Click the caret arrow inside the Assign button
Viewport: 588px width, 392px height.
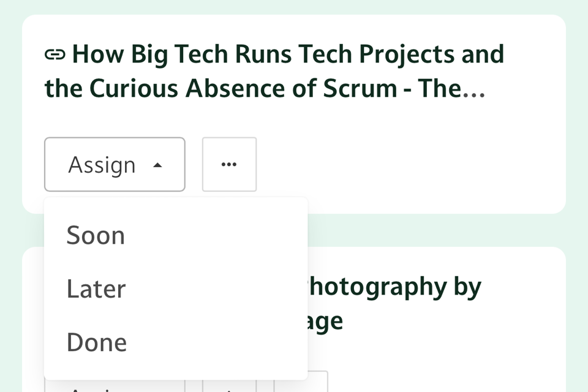coord(157,165)
